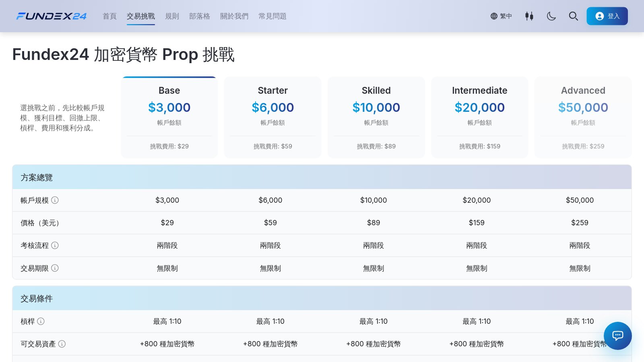Open the language selector 繁中
The height and width of the screenshot is (362, 644).
pos(501,16)
